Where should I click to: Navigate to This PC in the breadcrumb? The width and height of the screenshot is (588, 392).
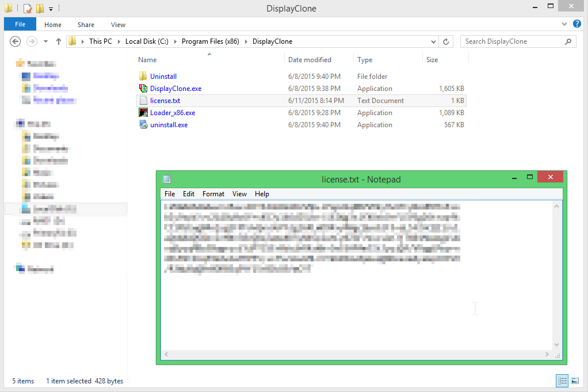(101, 41)
